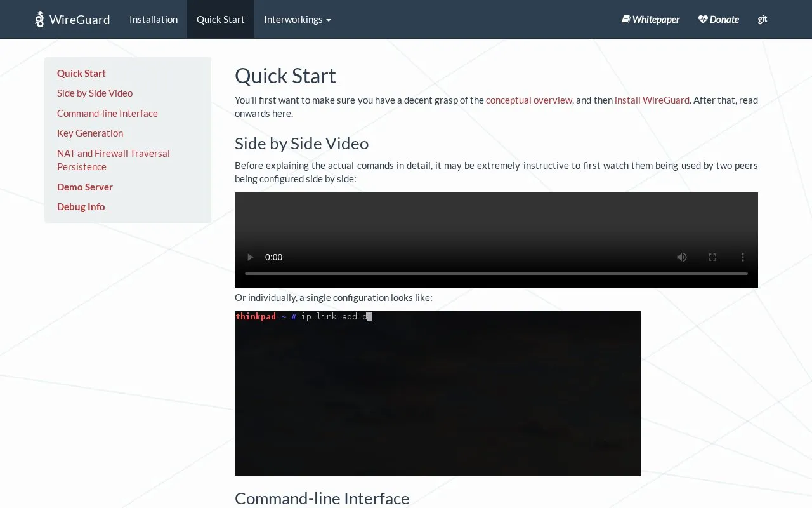Enter fullscreen mode on the video
Viewport: 812px width, 508px height.
tap(712, 257)
